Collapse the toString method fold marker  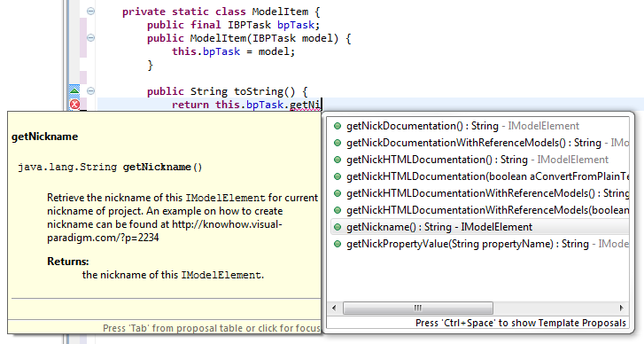[90, 90]
